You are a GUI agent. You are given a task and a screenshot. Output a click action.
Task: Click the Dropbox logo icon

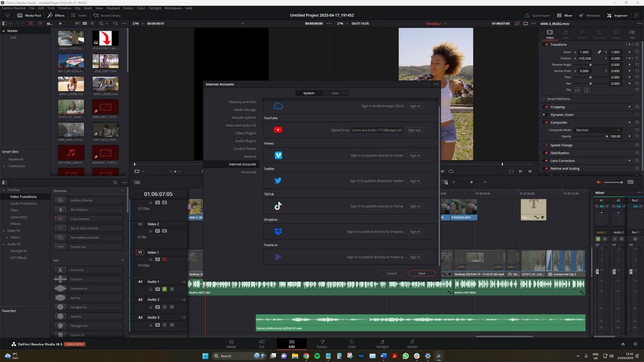pos(278,231)
